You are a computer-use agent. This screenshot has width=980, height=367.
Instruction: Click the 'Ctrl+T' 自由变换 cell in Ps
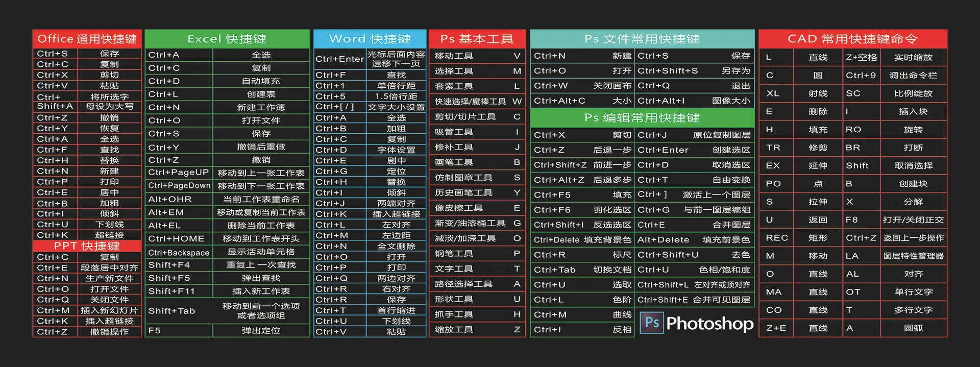[694, 180]
